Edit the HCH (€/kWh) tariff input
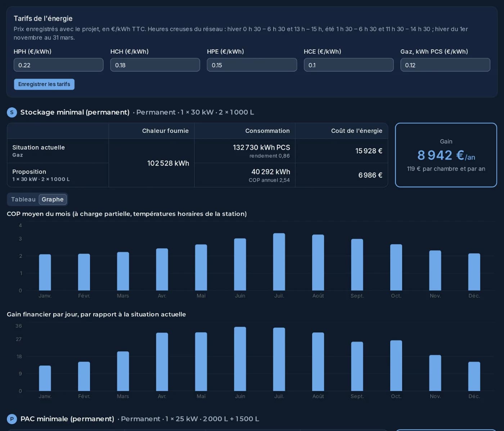The height and width of the screenshot is (431, 504). [x=155, y=65]
